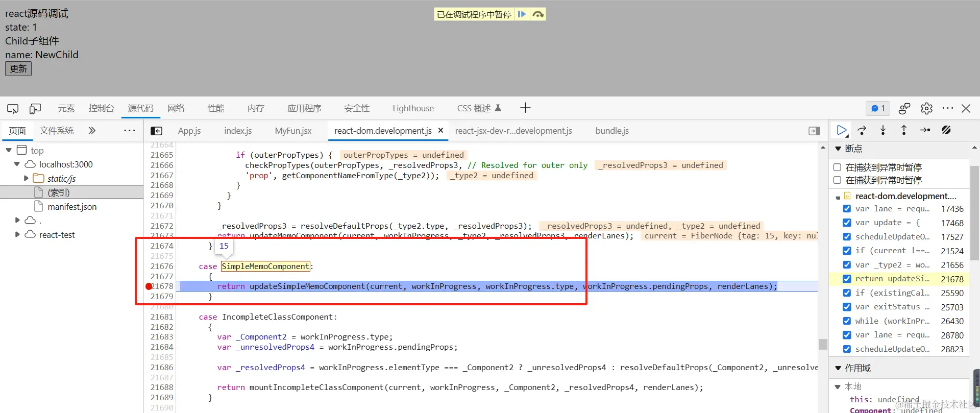
Task: Enable first 在捕获到异常时暂停 checkbox
Action: coord(837,167)
